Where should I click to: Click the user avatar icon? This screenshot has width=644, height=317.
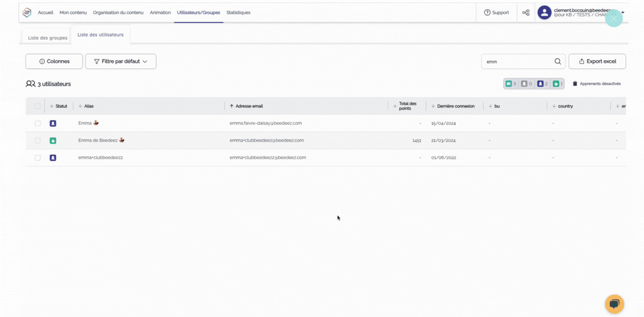544,12
